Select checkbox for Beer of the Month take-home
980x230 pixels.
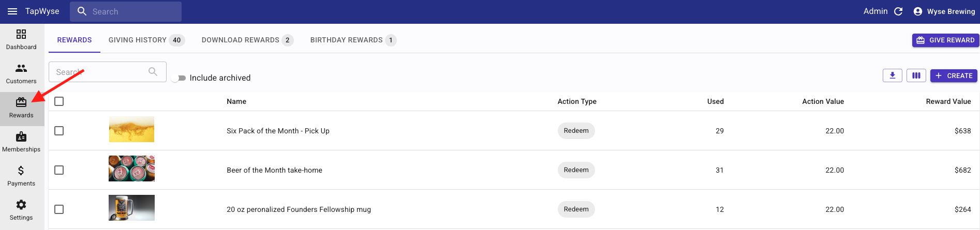click(x=59, y=170)
